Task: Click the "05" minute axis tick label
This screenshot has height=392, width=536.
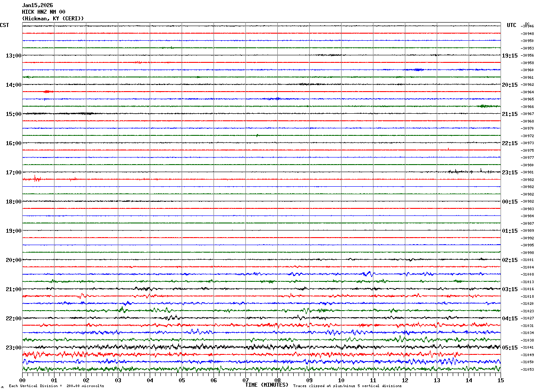Action: pyautogui.click(x=182, y=380)
